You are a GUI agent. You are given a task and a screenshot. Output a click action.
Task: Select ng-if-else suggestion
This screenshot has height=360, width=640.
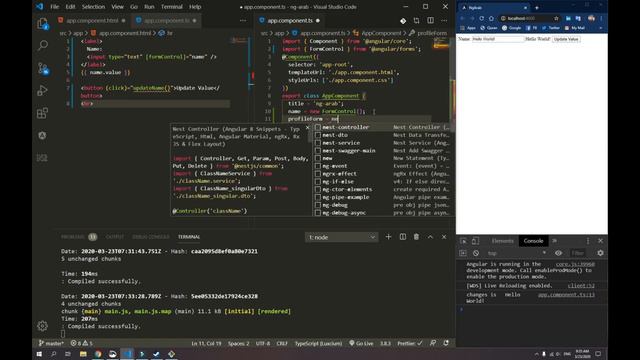pyautogui.click(x=382, y=182)
